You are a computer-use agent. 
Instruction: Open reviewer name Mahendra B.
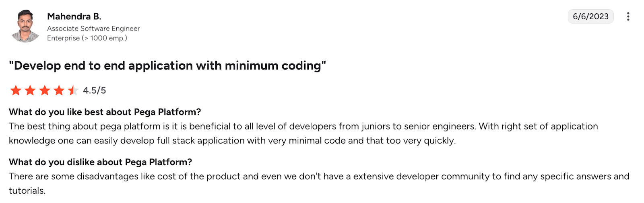[74, 16]
